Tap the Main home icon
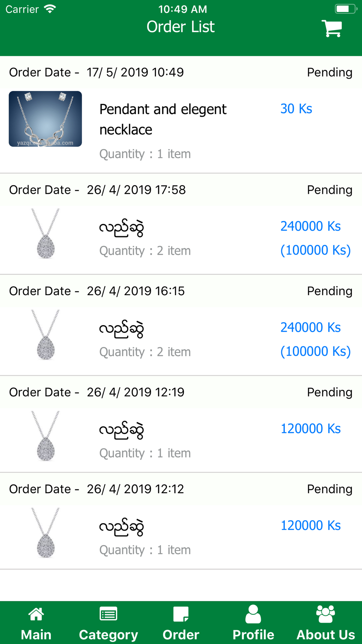 [x=36, y=614]
